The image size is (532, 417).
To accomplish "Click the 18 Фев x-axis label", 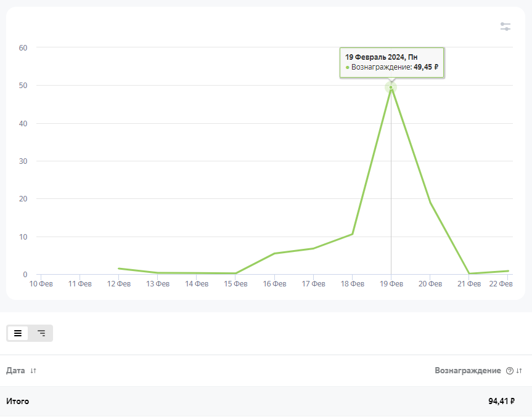I will point(352,284).
